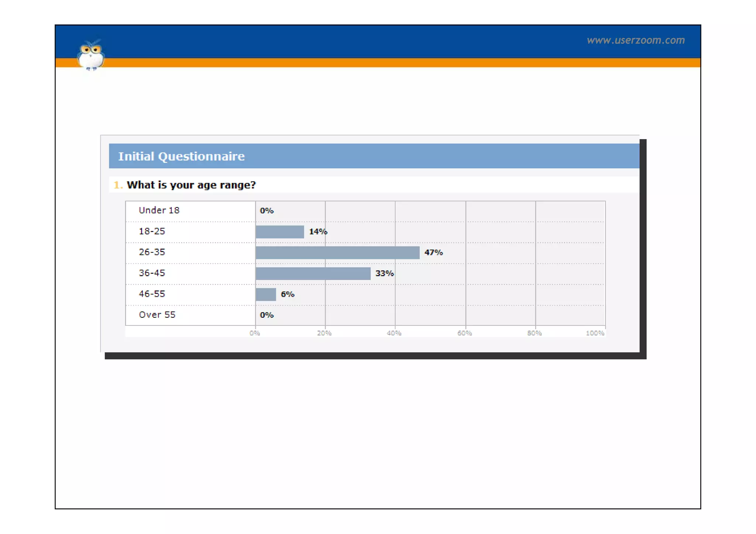Screen dimensions: 756x534
Task: Select the Over 55 row label
Action: pos(157,315)
